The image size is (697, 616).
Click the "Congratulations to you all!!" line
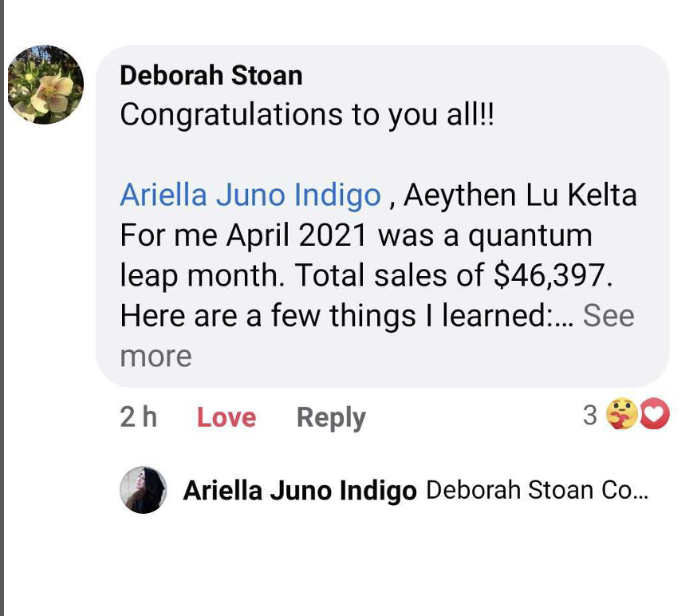pos(307,115)
